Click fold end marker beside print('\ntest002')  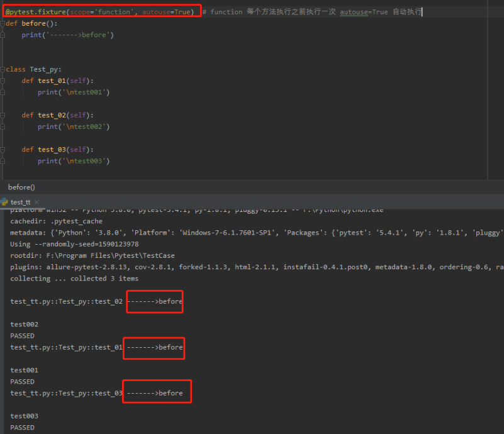click(x=3, y=127)
